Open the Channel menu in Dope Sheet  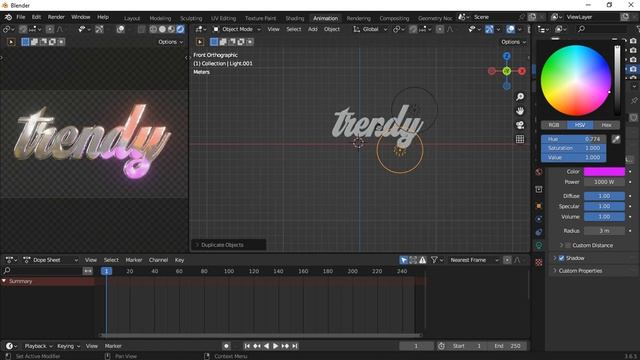158,260
